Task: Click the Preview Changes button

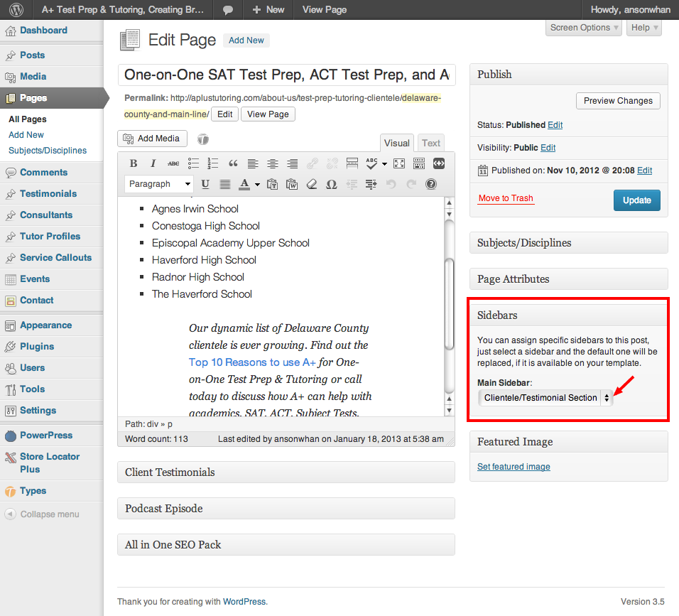Action: tap(618, 101)
